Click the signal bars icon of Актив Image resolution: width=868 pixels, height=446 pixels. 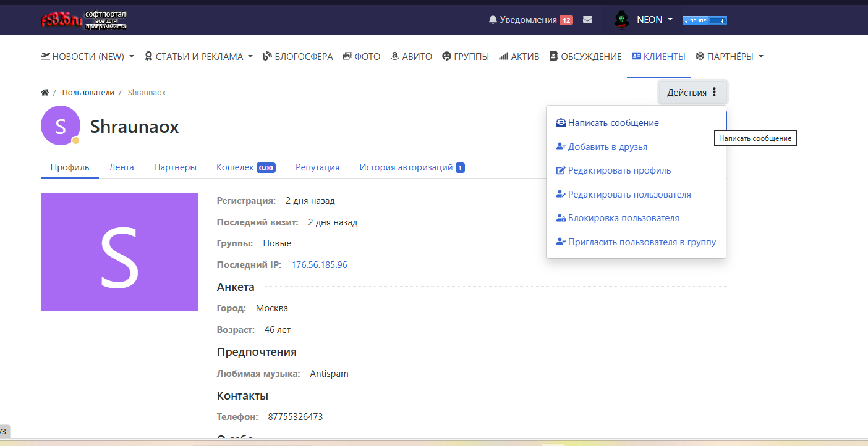point(503,56)
